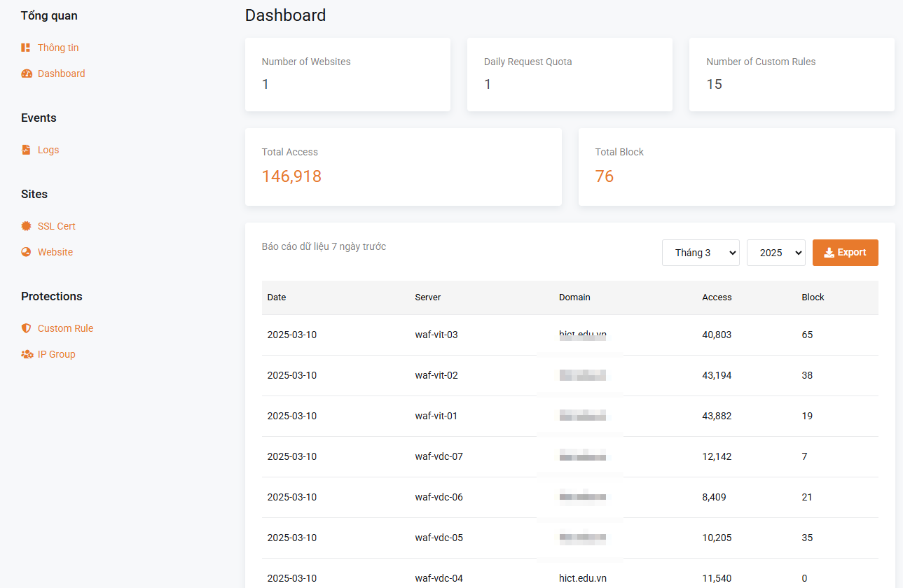
Task: Open the SSL Cert page link
Action: [57, 226]
